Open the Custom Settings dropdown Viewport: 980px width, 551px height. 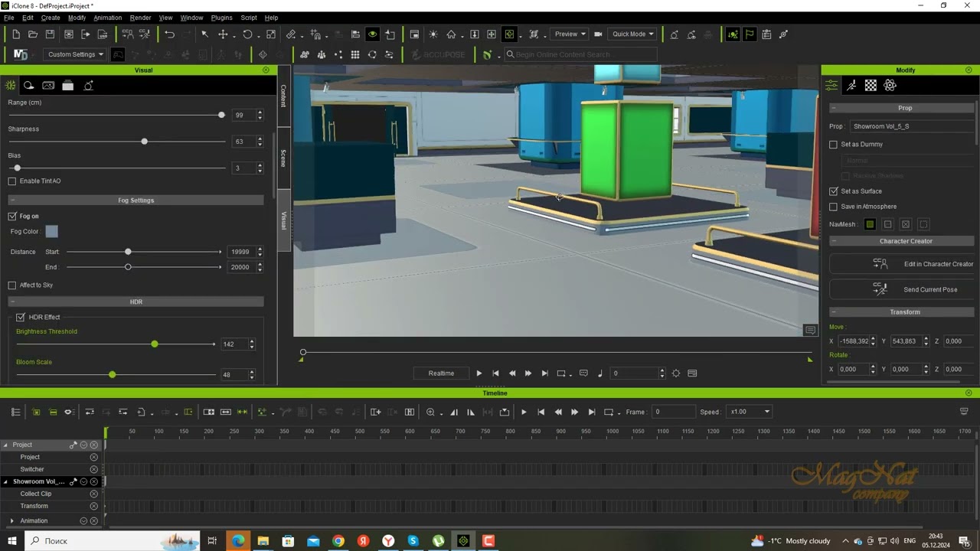point(74,54)
